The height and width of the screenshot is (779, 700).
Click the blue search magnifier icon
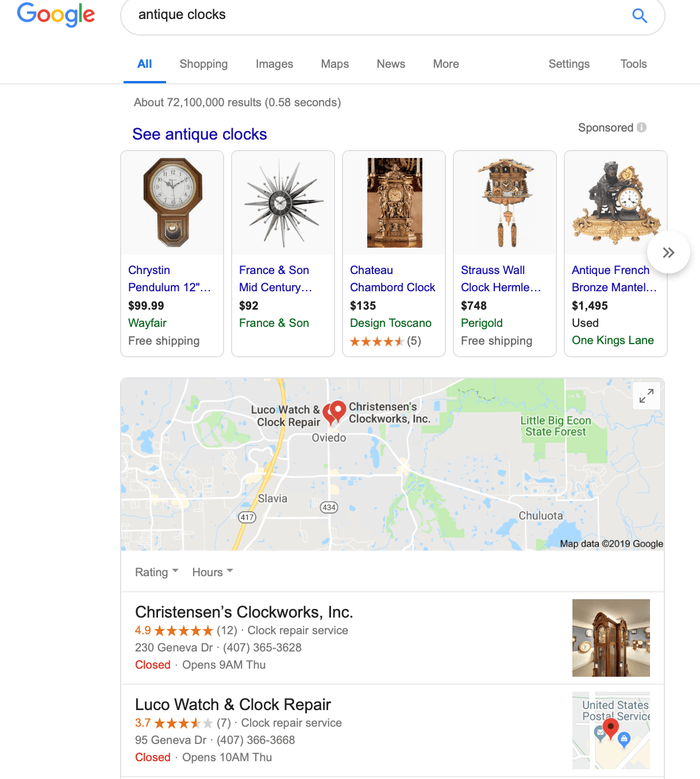[x=639, y=16]
